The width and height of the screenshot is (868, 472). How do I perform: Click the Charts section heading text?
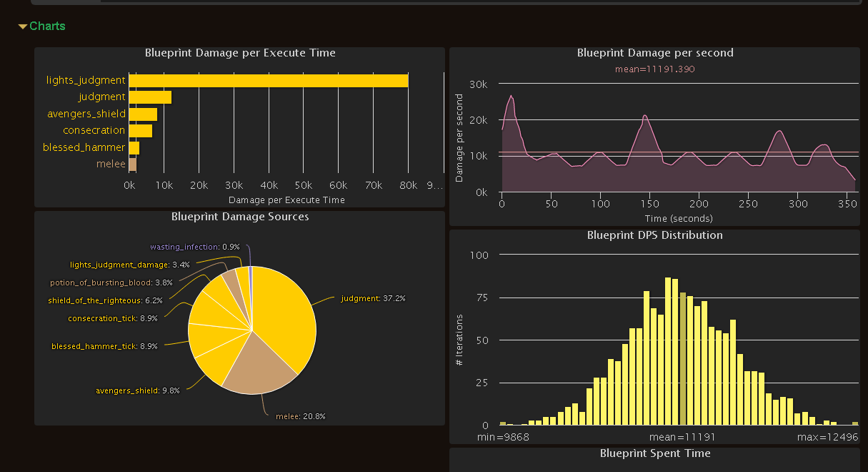pyautogui.click(x=47, y=26)
